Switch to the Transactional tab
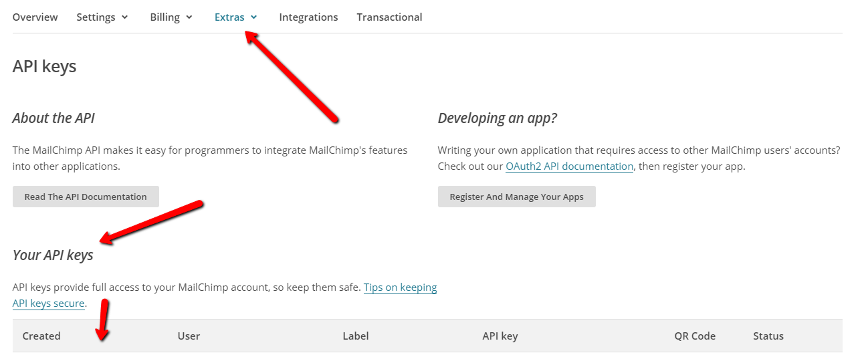868x357 pixels. click(x=389, y=17)
